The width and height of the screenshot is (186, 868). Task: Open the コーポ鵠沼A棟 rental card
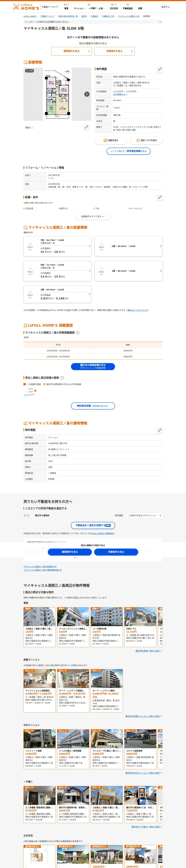pyautogui.click(x=107, y=627)
